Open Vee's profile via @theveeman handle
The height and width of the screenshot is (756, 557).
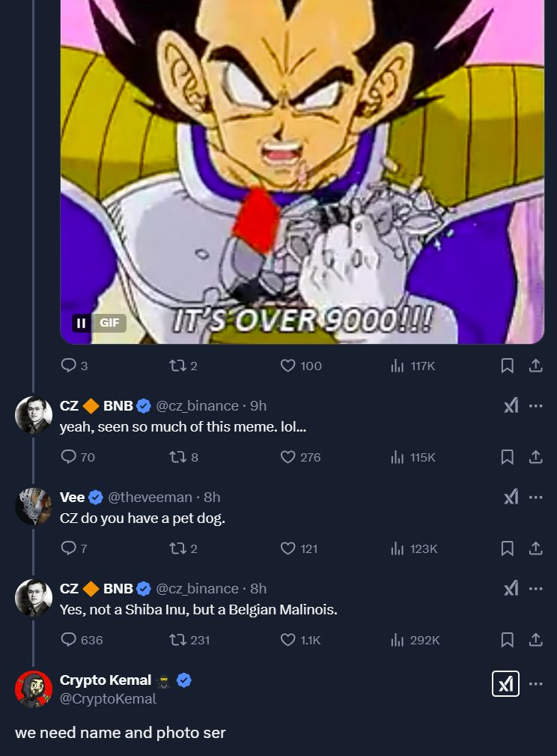(x=150, y=497)
